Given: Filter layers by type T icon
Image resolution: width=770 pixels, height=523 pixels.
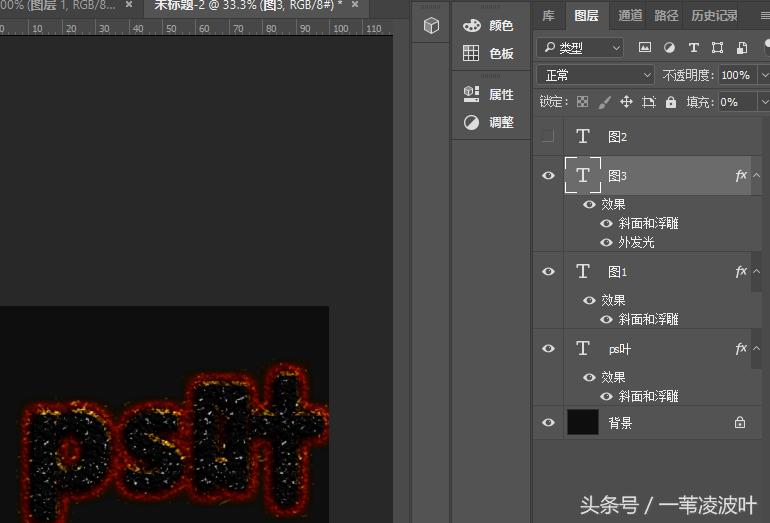Looking at the screenshot, I should (x=693, y=47).
